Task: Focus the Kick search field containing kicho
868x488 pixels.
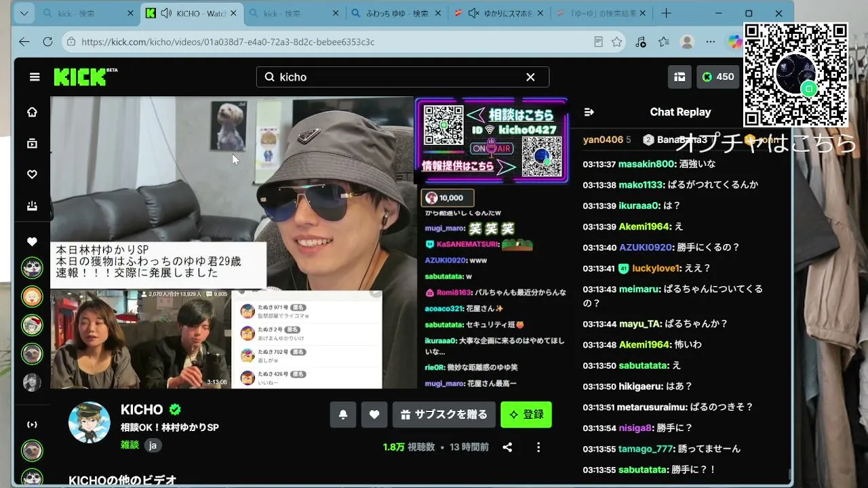Action: (x=403, y=77)
